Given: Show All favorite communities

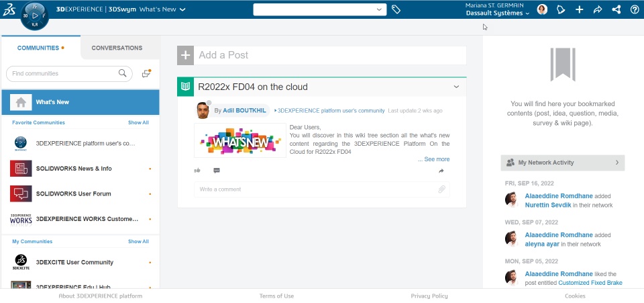Looking at the screenshot, I should (138, 122).
